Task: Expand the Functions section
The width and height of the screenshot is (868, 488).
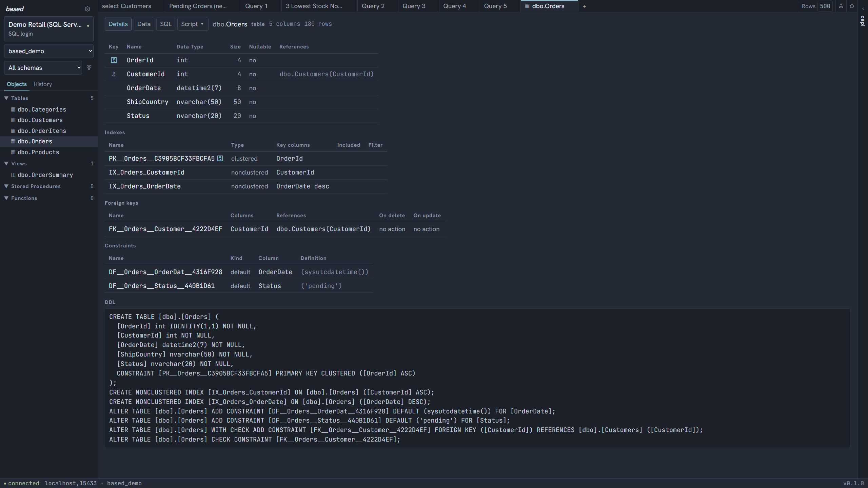Action: pyautogui.click(x=6, y=198)
